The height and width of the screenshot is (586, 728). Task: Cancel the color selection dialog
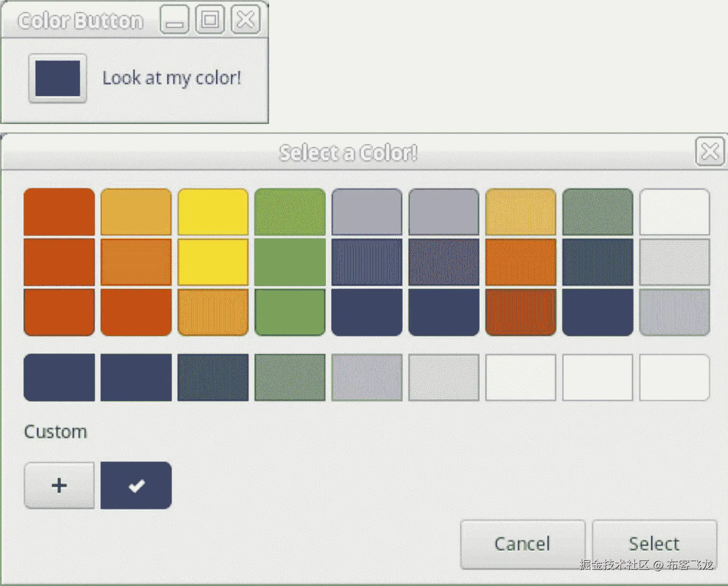pyautogui.click(x=522, y=544)
